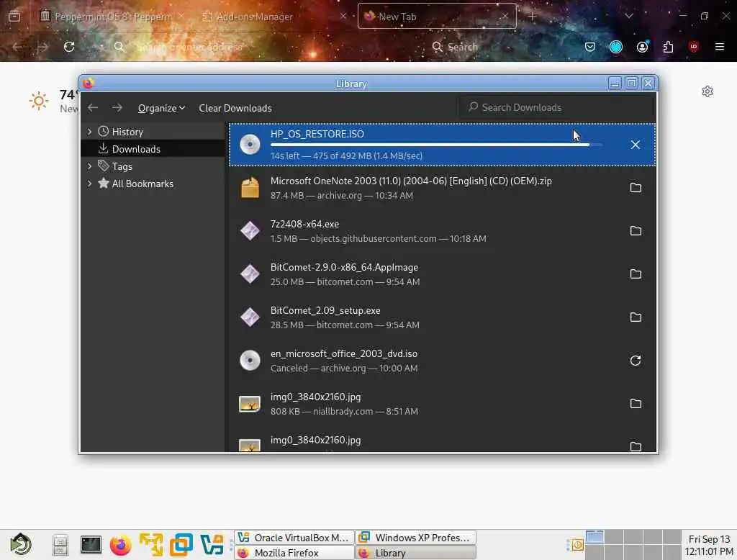
Task: Switch to Mozilla Firefox taskbar window
Action: 294,553
